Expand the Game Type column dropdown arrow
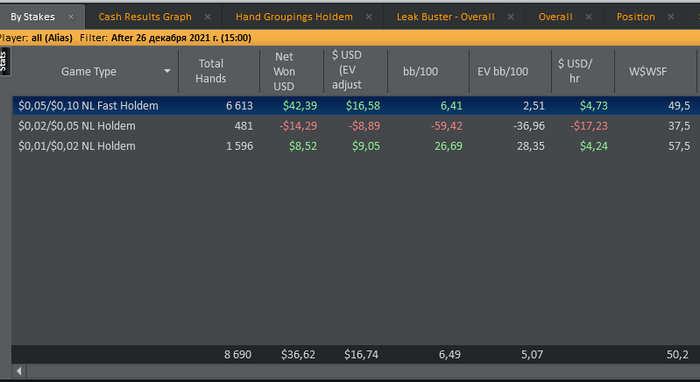This screenshot has width=700, height=382. (x=167, y=71)
